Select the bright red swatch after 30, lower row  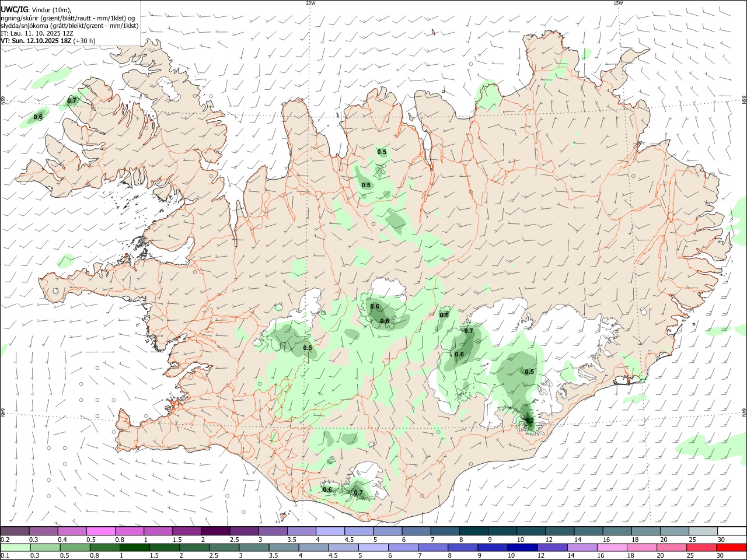[731, 547]
